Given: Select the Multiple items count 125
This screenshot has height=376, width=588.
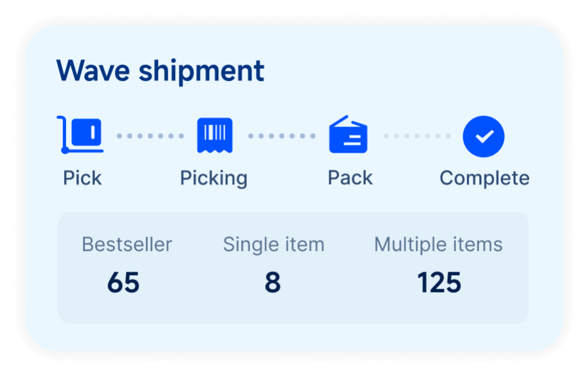Looking at the screenshot, I should pyautogui.click(x=439, y=283).
